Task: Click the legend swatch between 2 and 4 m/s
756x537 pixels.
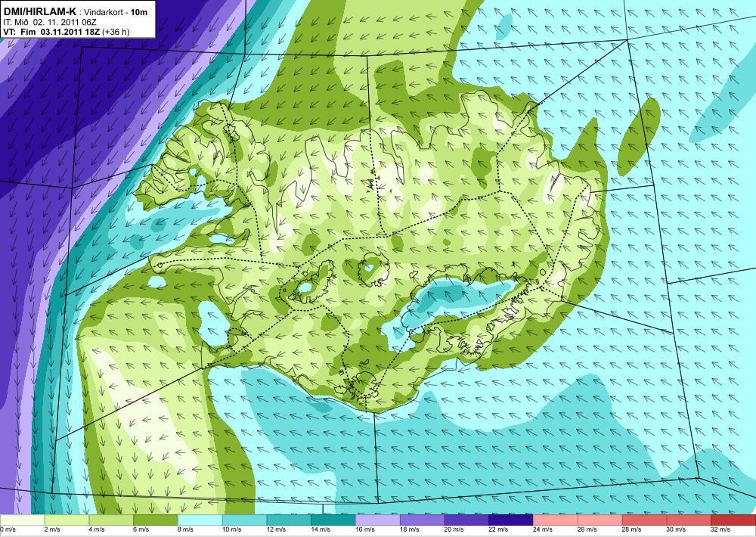Action: pyautogui.click(x=67, y=520)
